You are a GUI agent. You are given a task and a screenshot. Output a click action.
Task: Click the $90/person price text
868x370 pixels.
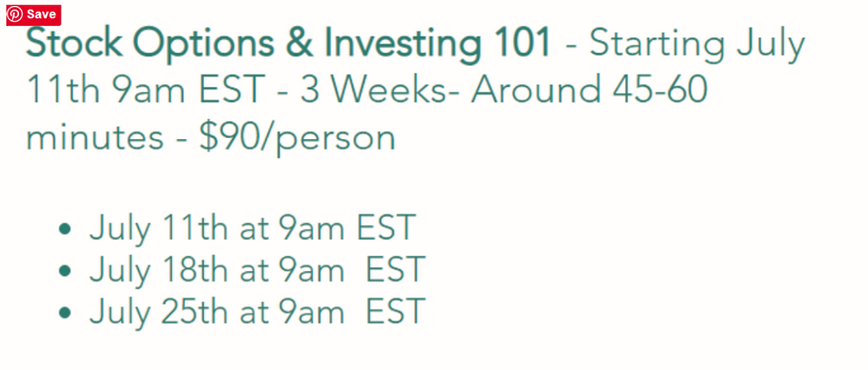[298, 138]
